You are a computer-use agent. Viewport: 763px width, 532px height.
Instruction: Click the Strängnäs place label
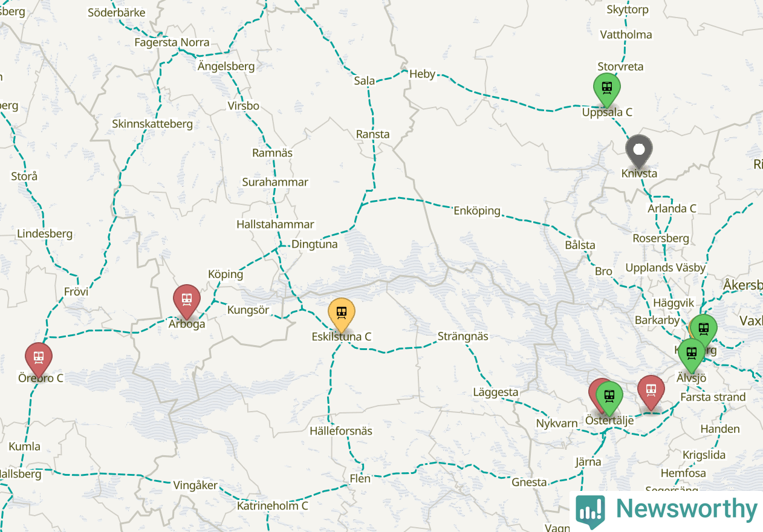click(463, 337)
